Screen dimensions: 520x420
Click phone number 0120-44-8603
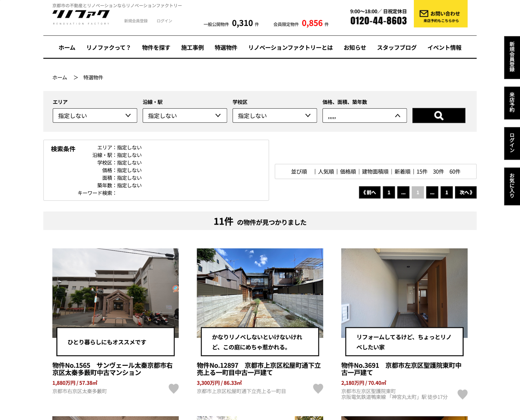tap(378, 21)
